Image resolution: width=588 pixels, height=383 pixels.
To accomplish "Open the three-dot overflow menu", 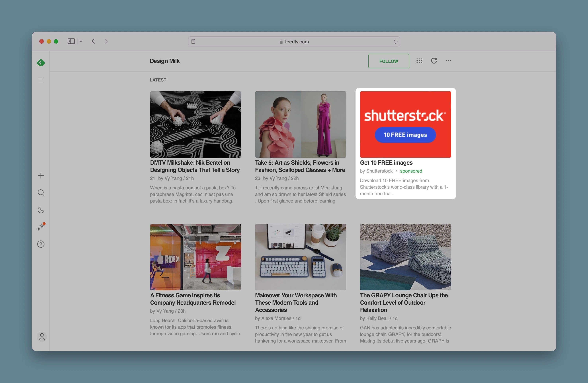I will tap(449, 61).
